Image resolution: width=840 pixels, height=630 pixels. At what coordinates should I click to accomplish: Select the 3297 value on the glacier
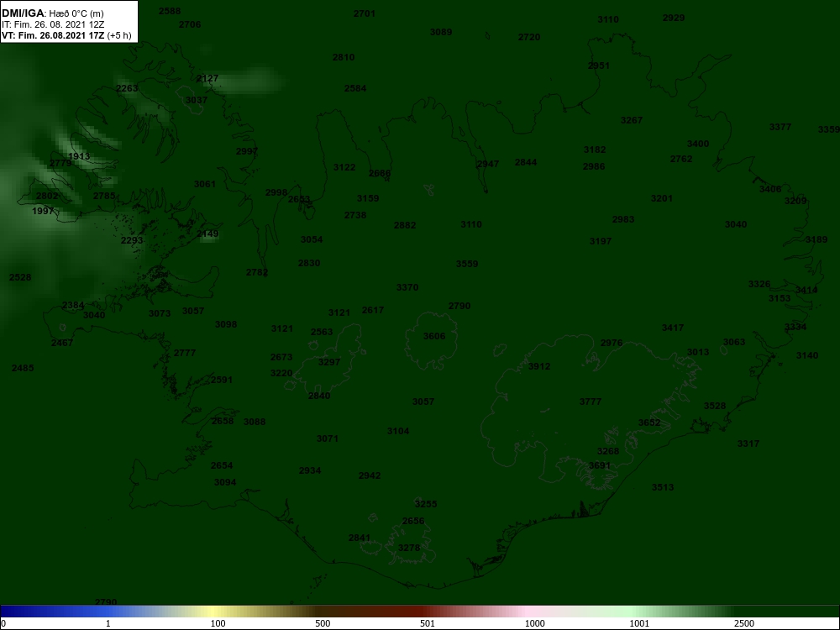coord(329,361)
